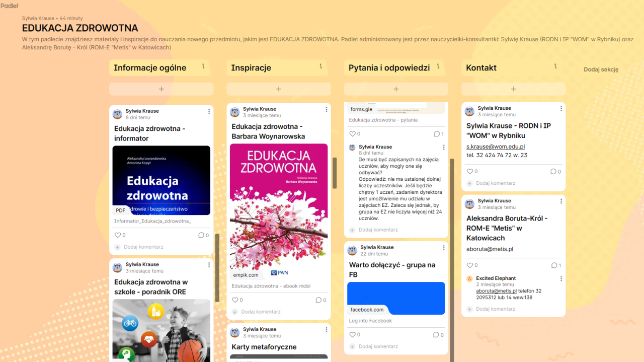Click Warto dołączyć - grupa na FB title
The image size is (644, 362).
(392, 270)
